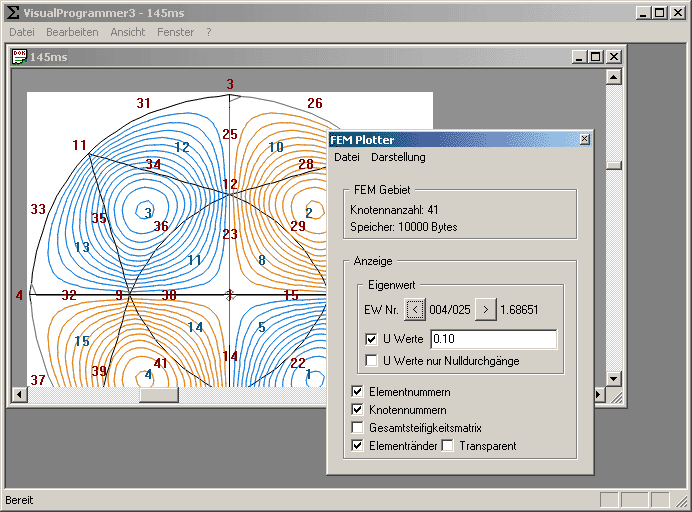Open the Bearbeiten menu

coord(72,32)
